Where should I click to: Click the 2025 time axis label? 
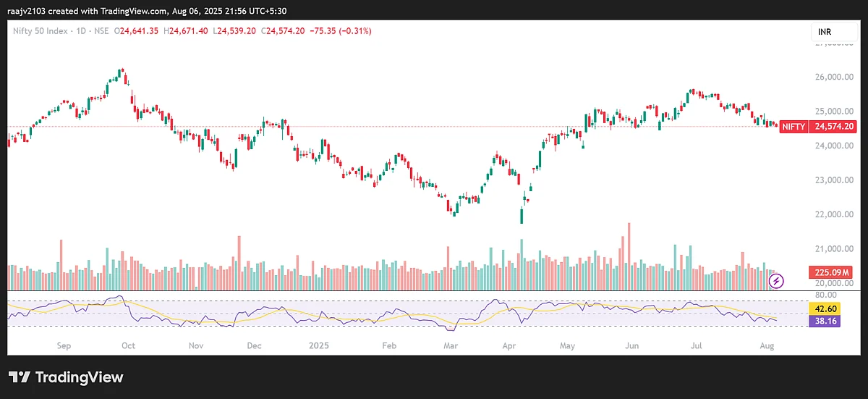(x=319, y=346)
